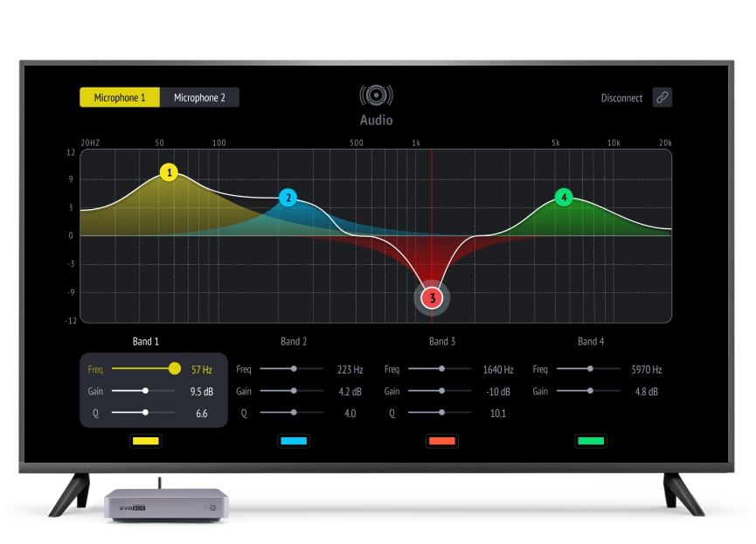Click the Band 3 Gain slider handle

(x=442, y=391)
